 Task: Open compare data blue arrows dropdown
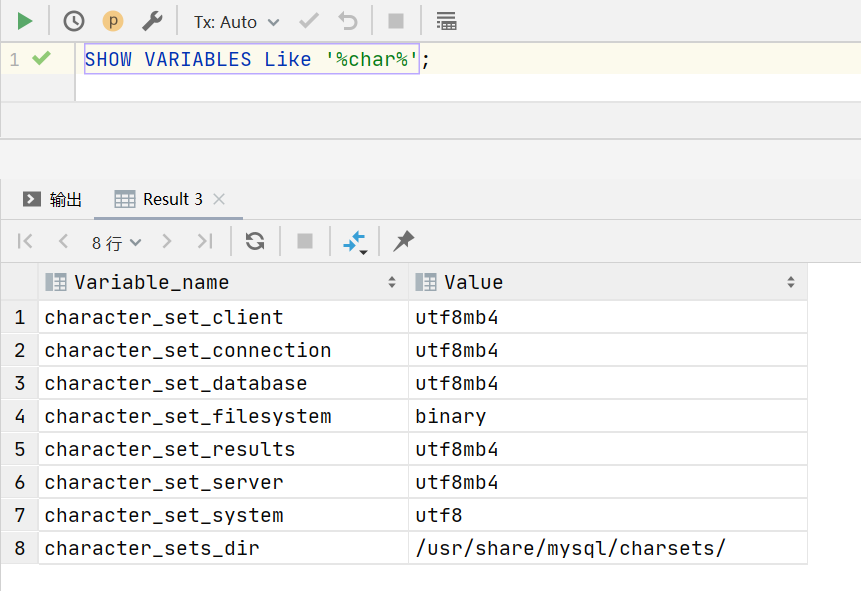coord(355,241)
